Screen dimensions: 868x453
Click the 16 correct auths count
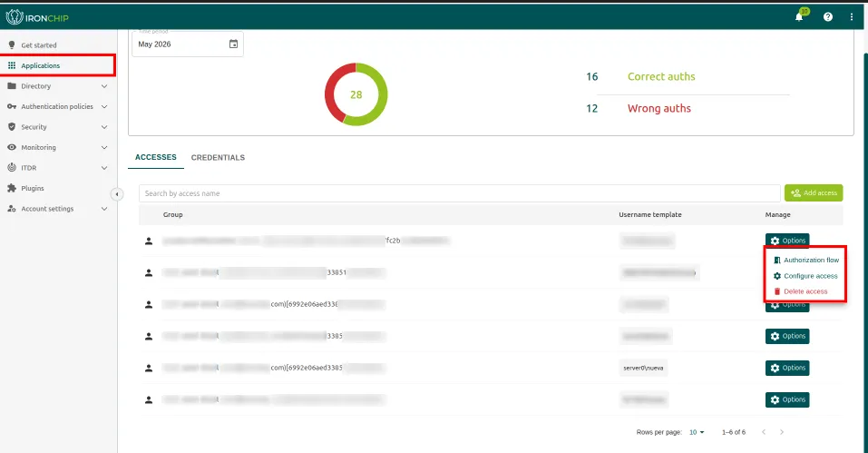click(591, 77)
